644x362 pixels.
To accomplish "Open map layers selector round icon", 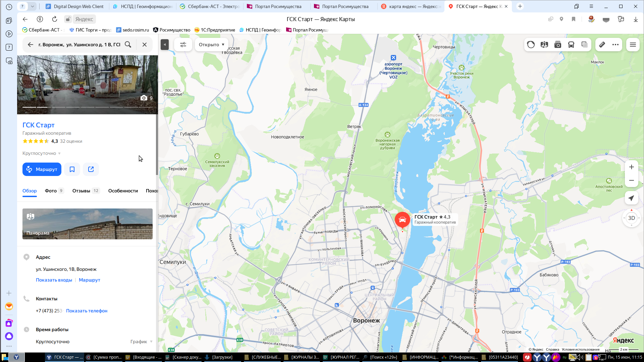I will tap(531, 45).
